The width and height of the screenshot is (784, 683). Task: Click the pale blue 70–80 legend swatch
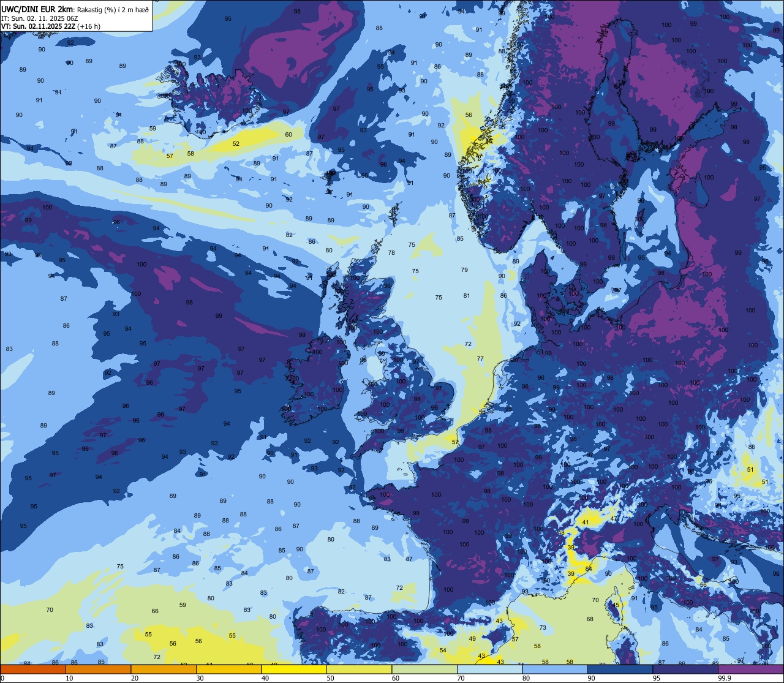(489, 670)
